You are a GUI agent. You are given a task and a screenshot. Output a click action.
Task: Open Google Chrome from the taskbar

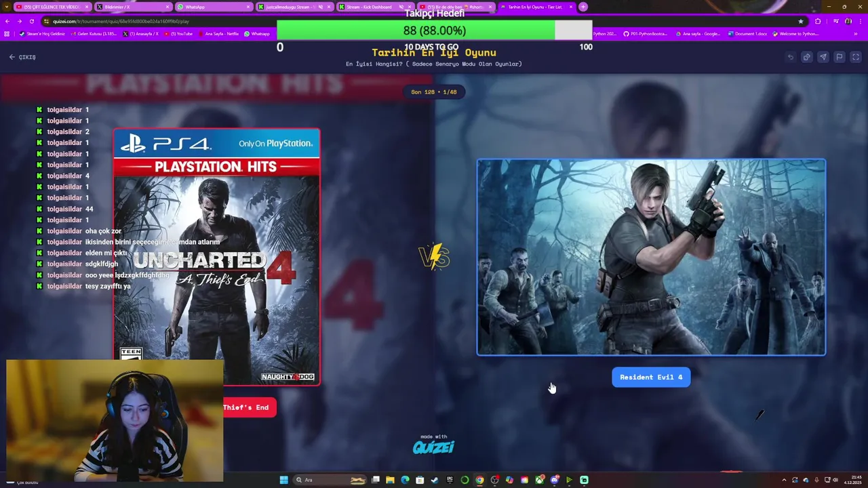[479, 480]
